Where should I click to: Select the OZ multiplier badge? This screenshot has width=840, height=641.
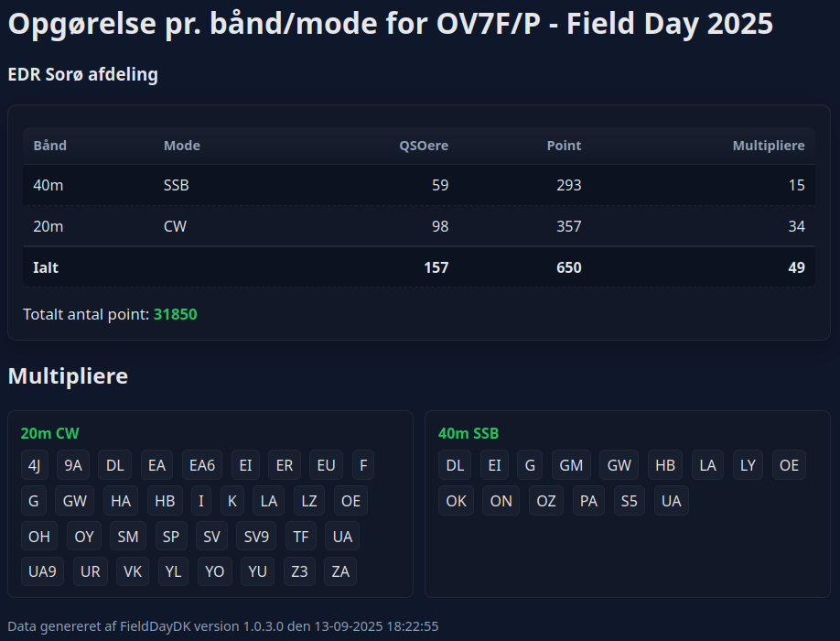pos(546,501)
